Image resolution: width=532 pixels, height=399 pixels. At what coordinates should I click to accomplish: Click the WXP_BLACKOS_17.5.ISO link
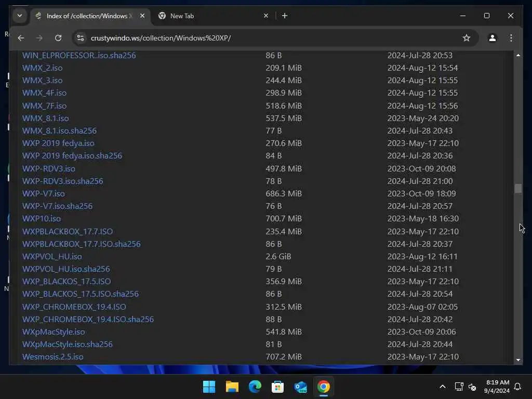coord(66,282)
